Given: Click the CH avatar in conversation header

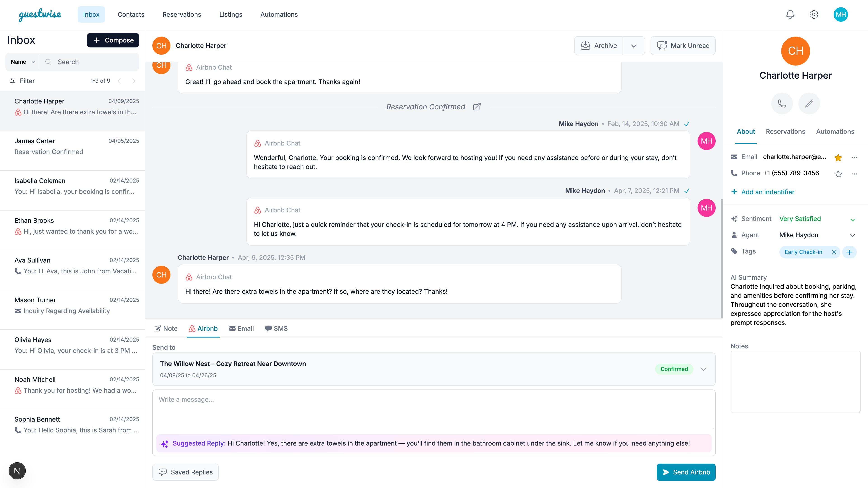Looking at the screenshot, I should pos(161,45).
